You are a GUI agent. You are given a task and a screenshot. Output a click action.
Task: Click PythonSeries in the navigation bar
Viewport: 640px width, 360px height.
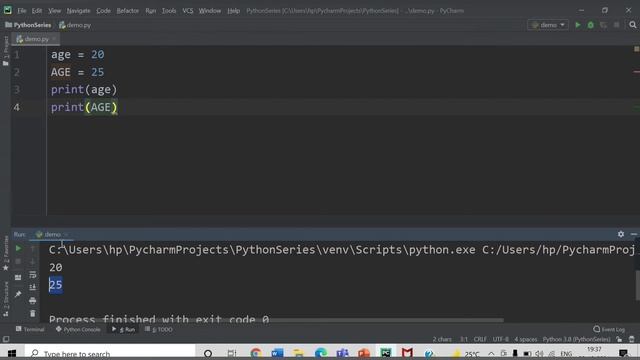tap(28, 25)
